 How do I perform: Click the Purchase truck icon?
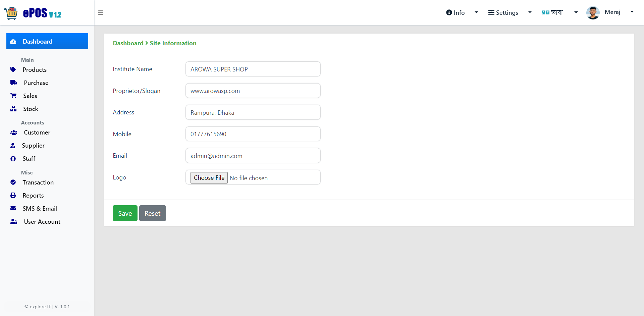pyautogui.click(x=14, y=83)
